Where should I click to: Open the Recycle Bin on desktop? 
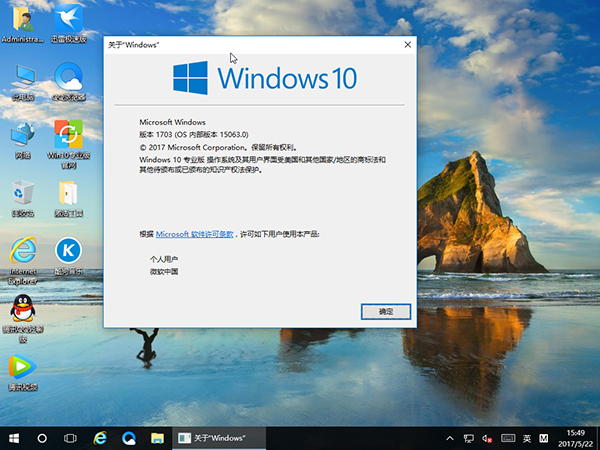click(22, 193)
